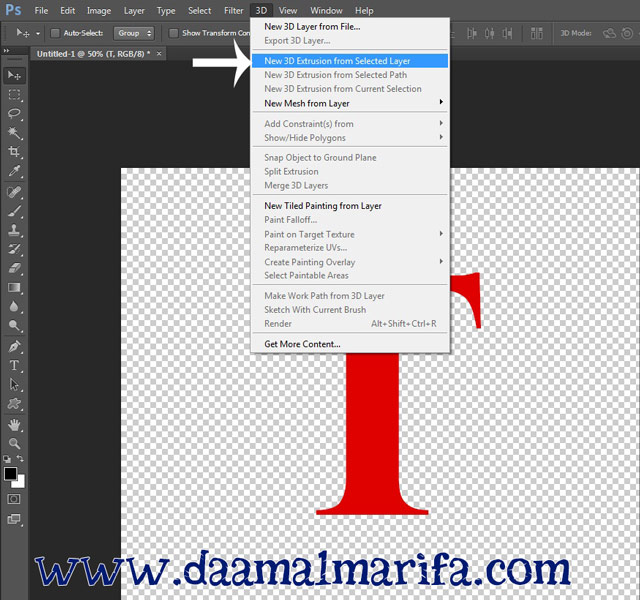Open the Help menu
The image size is (640, 600).
(x=364, y=11)
